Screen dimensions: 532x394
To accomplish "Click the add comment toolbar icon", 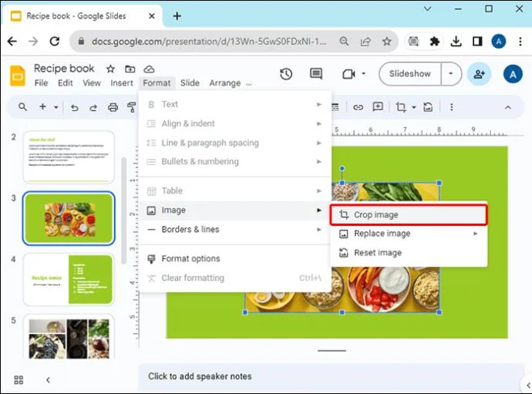I will click(378, 107).
